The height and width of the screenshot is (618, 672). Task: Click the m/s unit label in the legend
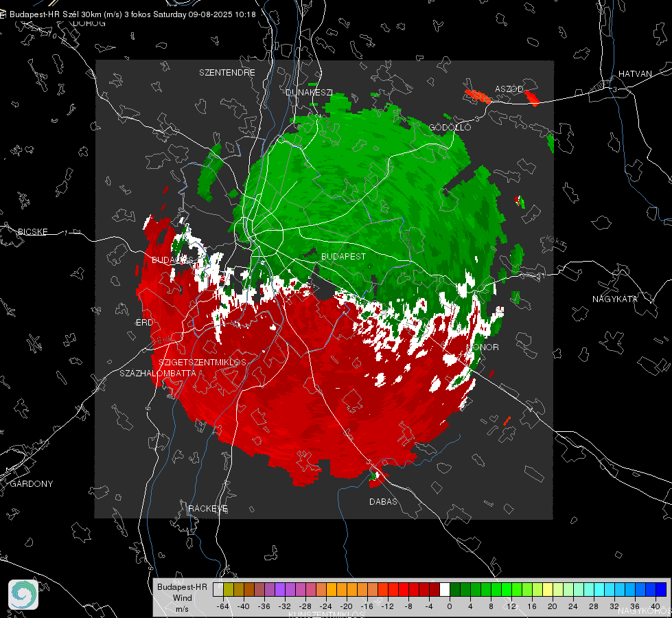click(x=182, y=609)
